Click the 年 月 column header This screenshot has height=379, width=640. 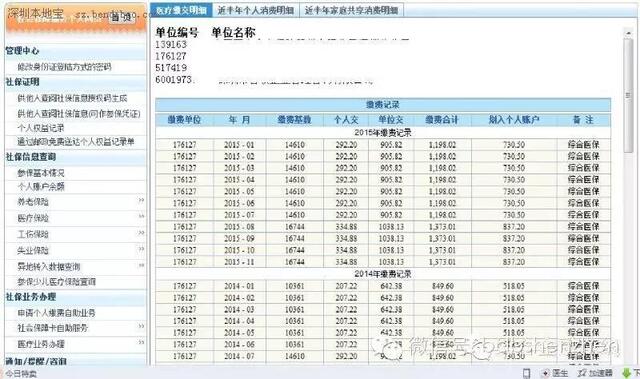[x=240, y=120]
